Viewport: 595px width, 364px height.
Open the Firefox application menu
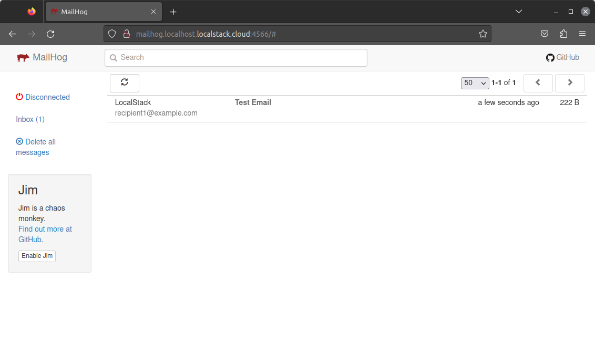pyautogui.click(x=582, y=34)
